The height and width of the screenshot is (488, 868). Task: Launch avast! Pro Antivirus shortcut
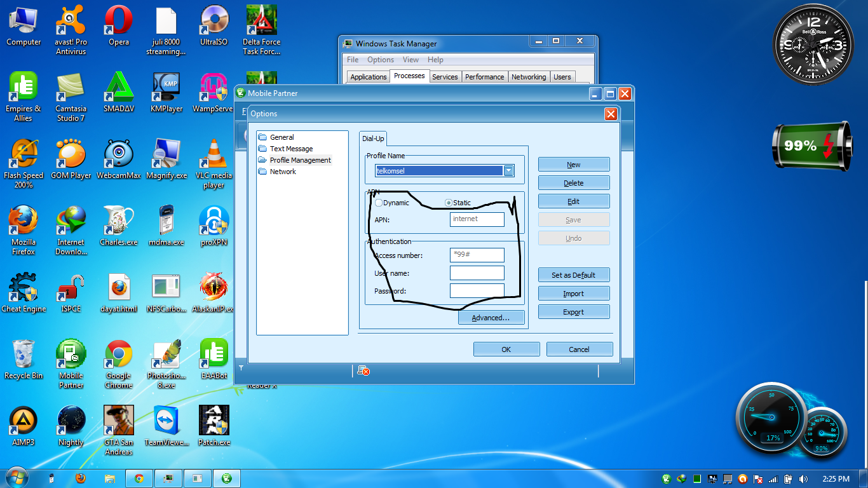(x=71, y=30)
